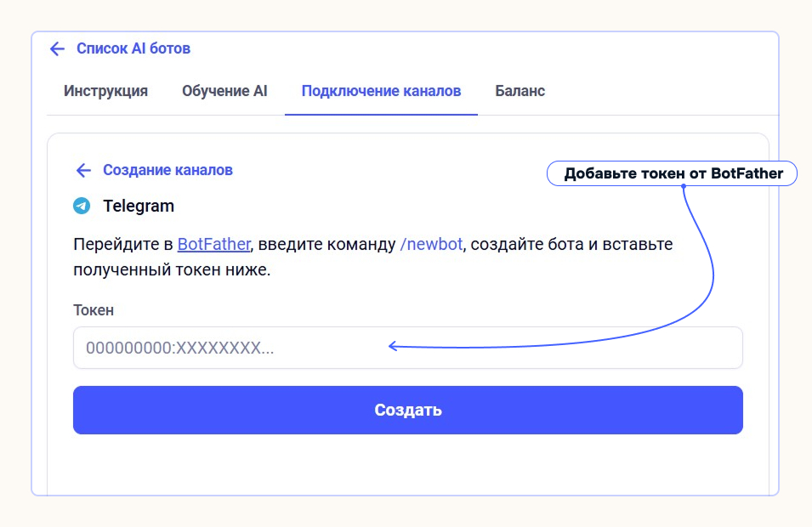The height and width of the screenshot is (527, 812).
Task: Click the arrowhead pointing at the token field
Action: pyautogui.click(x=393, y=345)
